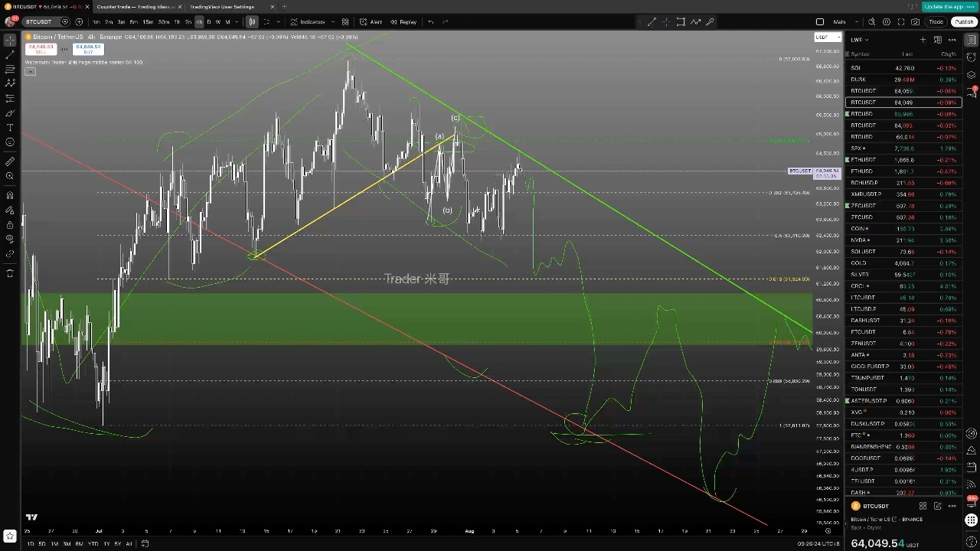Image resolution: width=980 pixels, height=551 pixels.
Task: Click the Publish button
Action: [x=963, y=21]
